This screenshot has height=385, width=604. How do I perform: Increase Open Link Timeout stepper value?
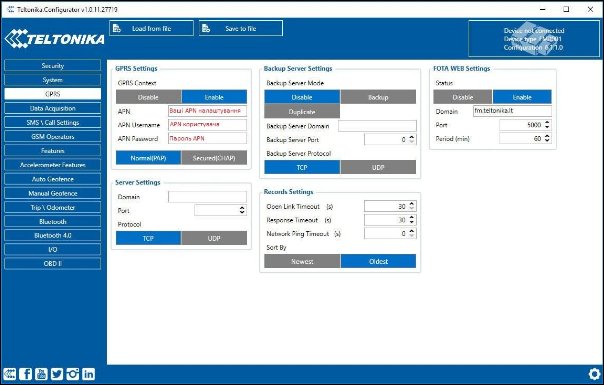(x=412, y=204)
